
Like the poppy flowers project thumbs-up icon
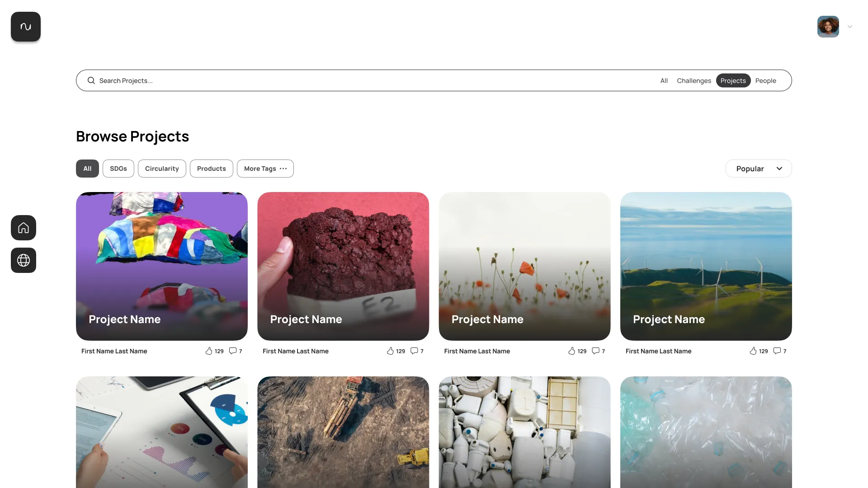572,351
